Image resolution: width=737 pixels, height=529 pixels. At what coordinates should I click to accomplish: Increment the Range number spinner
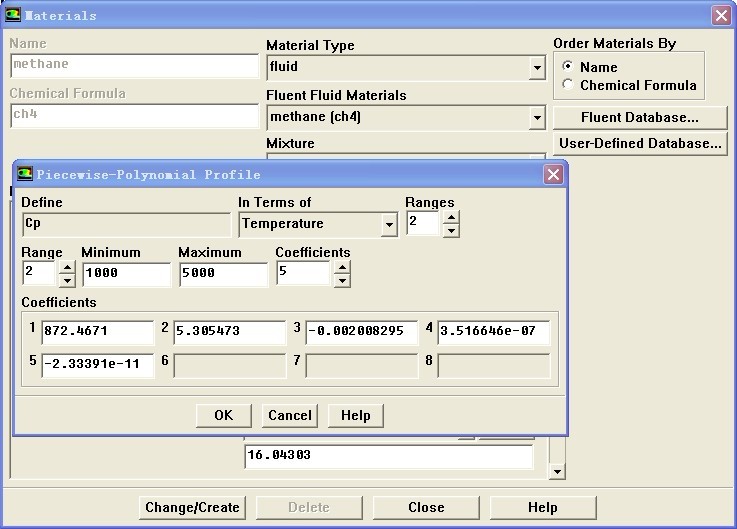(67, 267)
